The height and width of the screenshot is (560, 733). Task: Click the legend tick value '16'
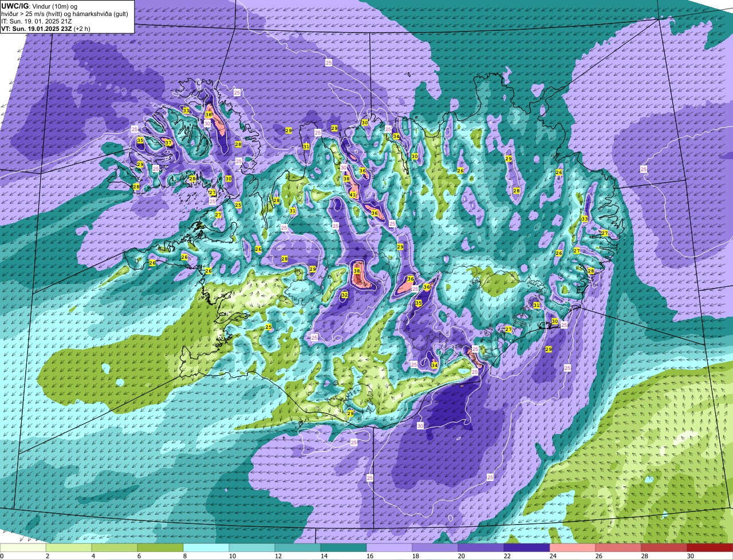370,556
